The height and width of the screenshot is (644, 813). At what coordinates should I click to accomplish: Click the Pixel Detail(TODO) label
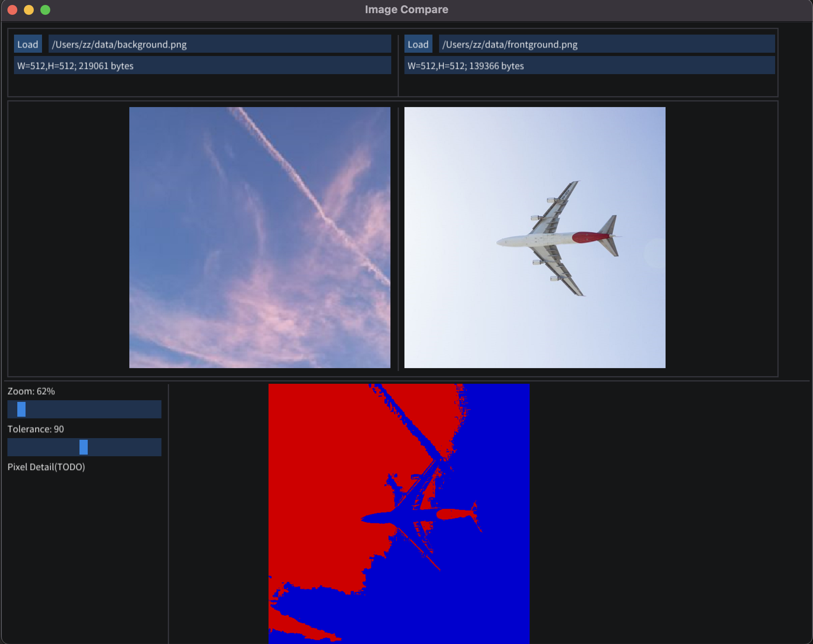(46, 467)
